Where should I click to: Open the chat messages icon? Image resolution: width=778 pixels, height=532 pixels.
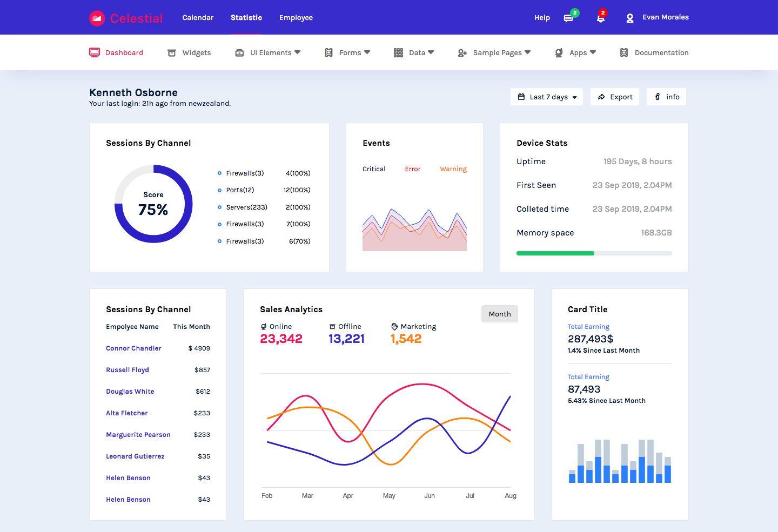[568, 18]
